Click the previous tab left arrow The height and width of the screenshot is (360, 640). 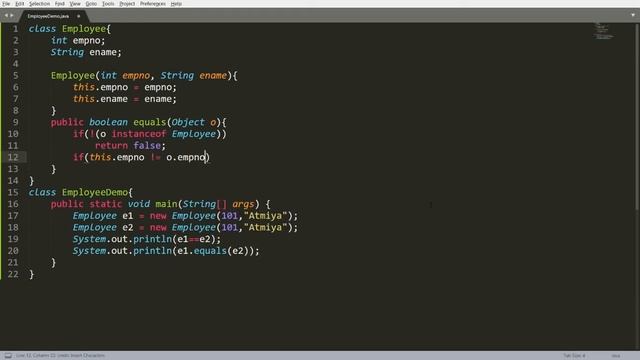pyautogui.click(x=6, y=16)
